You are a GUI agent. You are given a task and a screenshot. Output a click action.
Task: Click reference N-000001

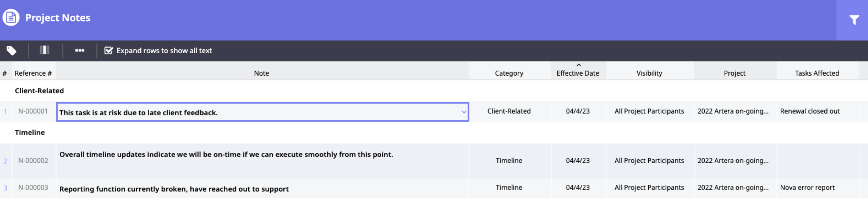click(x=33, y=111)
